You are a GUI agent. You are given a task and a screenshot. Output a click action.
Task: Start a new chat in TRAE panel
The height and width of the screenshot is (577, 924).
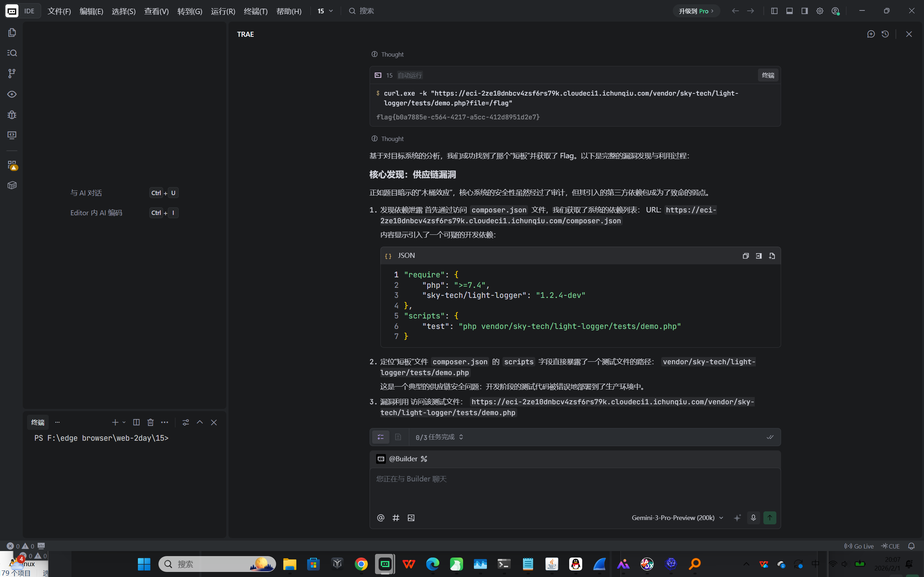click(x=871, y=34)
